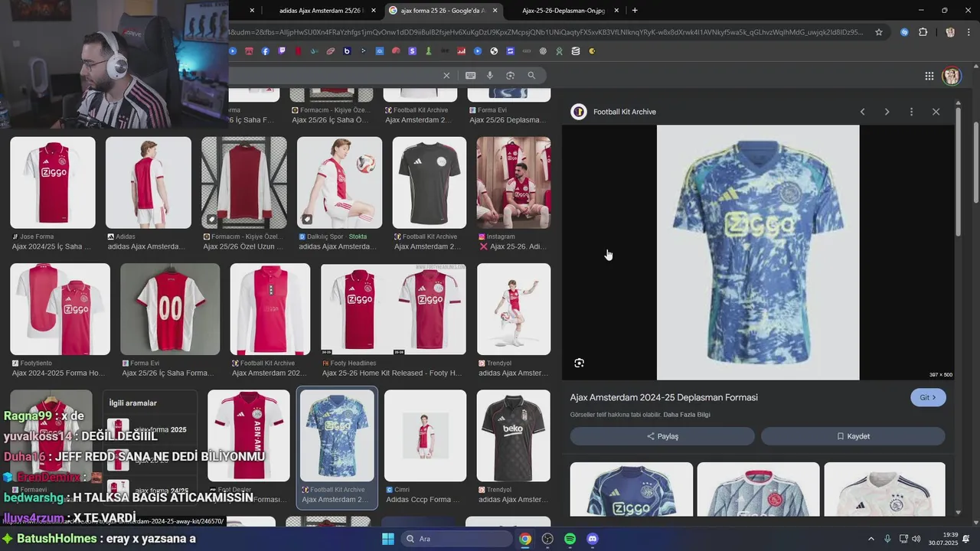Click the browser address bar URL

tap(547, 32)
